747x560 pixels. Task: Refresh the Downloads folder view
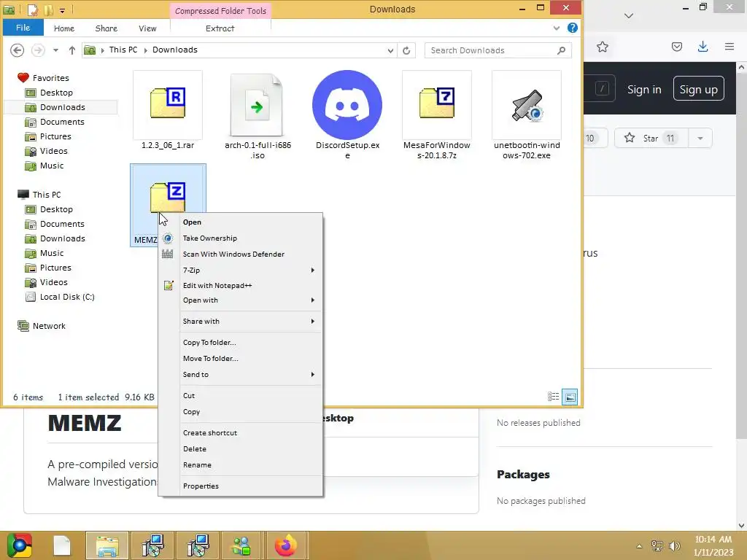pos(406,50)
